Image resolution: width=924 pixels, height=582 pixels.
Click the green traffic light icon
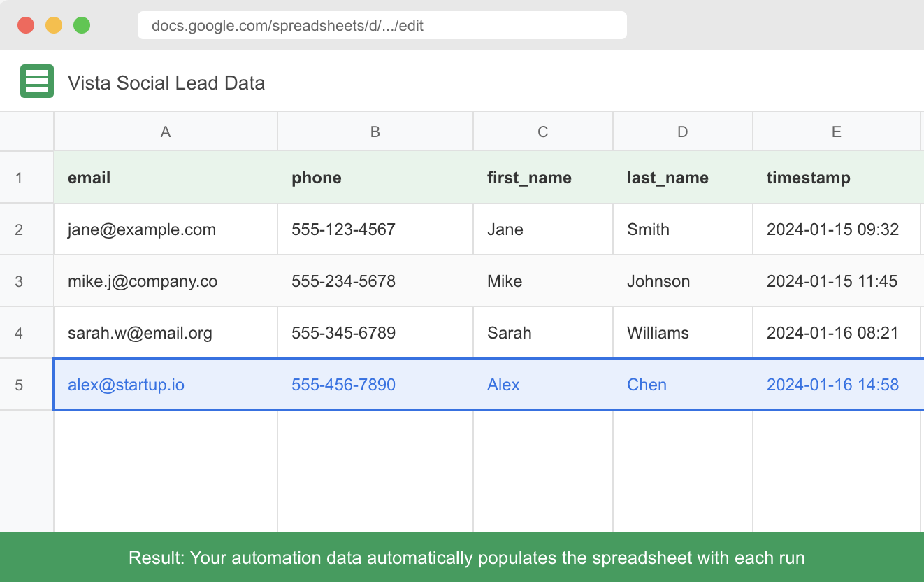pos(82,24)
